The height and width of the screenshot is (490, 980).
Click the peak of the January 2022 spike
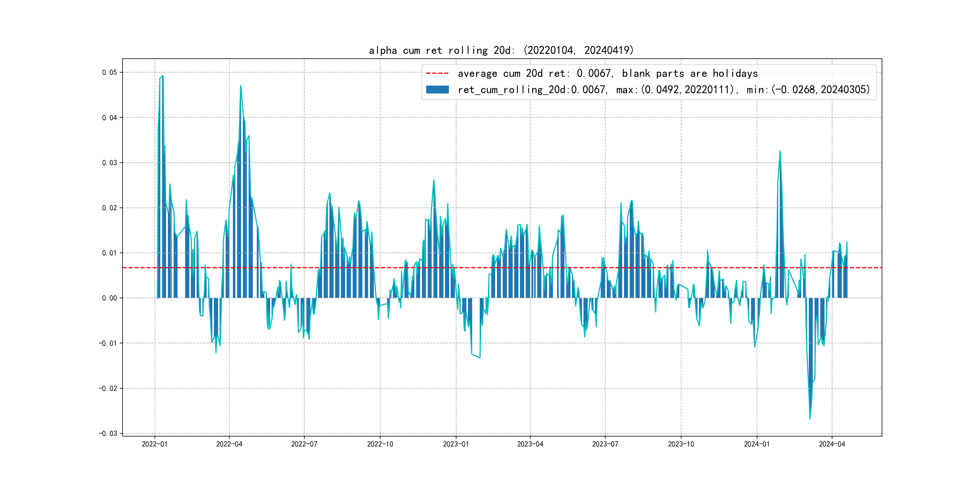pyautogui.click(x=163, y=76)
